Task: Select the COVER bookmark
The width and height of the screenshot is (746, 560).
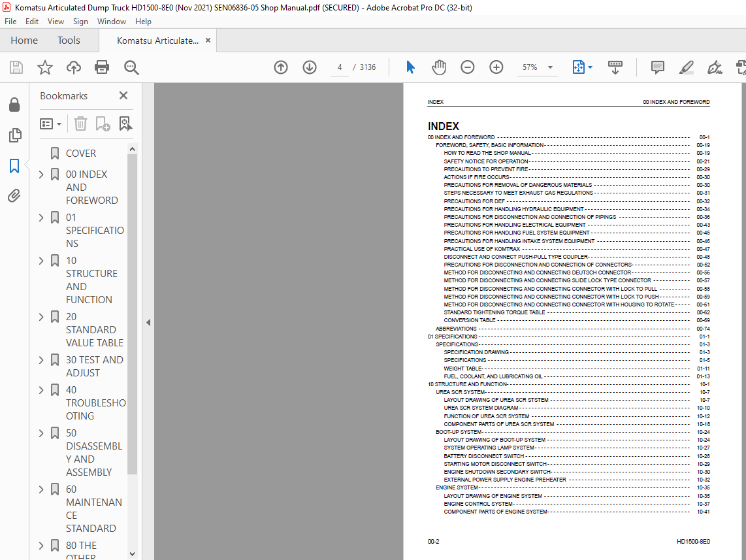Action: click(81, 154)
